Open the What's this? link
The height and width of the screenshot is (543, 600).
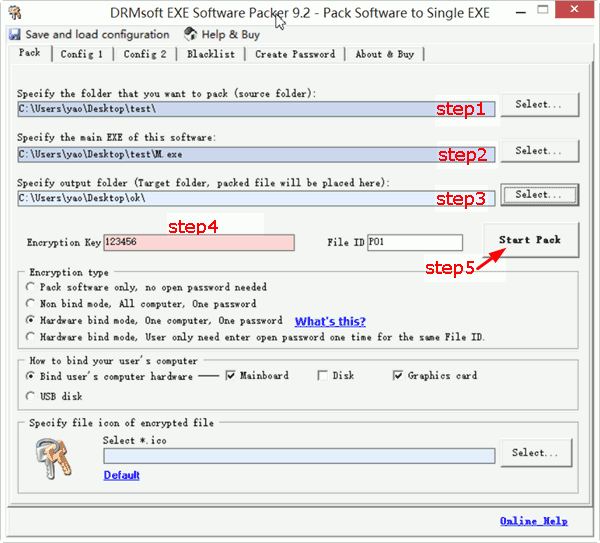(x=330, y=321)
